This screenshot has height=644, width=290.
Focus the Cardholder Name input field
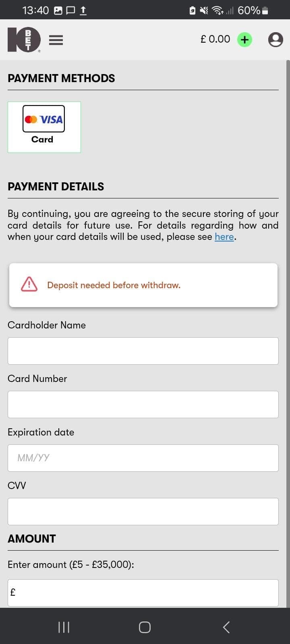pyautogui.click(x=143, y=351)
